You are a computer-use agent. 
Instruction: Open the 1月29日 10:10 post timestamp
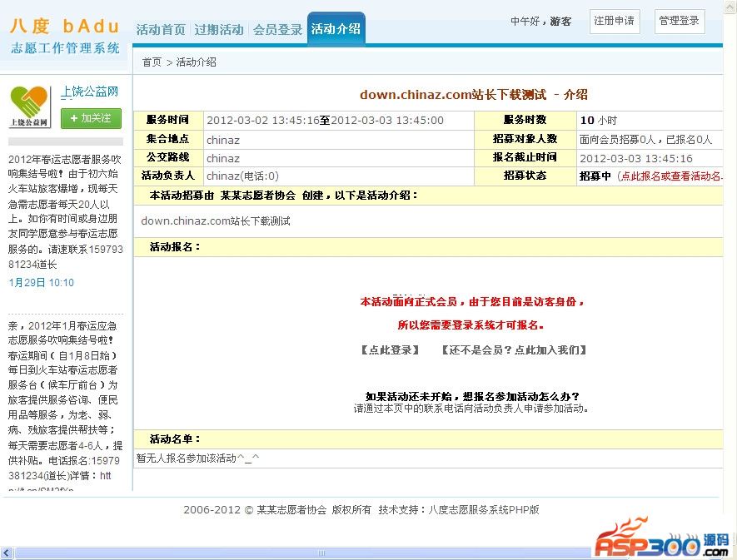coord(41,283)
